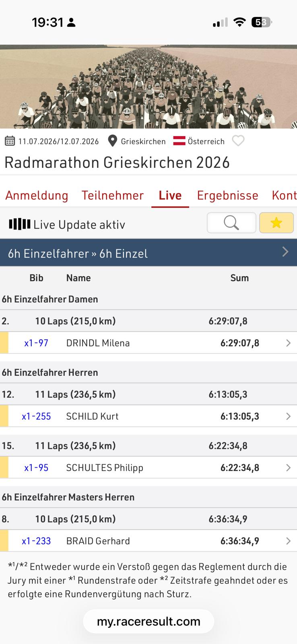This screenshot has height=644, width=297.
Task: Tap the heart favorite icon
Action: point(238,141)
